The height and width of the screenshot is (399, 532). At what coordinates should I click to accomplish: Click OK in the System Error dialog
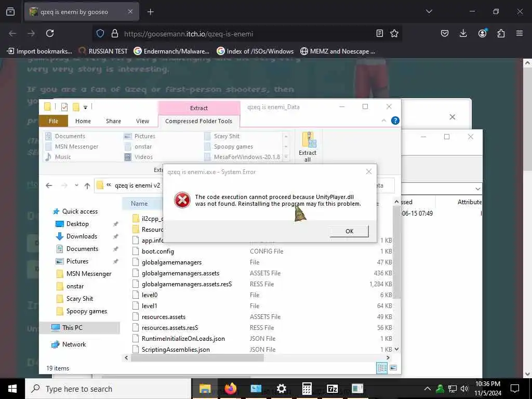[x=349, y=231]
